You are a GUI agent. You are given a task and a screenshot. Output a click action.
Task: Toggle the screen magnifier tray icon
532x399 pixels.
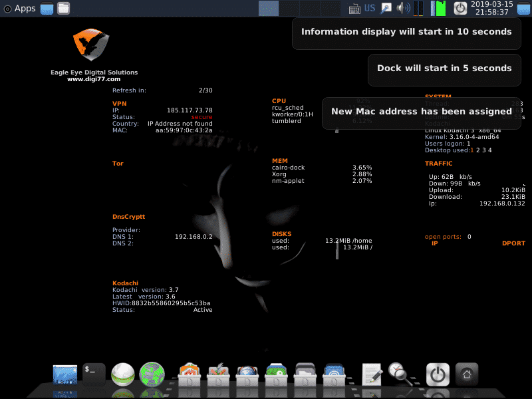pos(386,9)
